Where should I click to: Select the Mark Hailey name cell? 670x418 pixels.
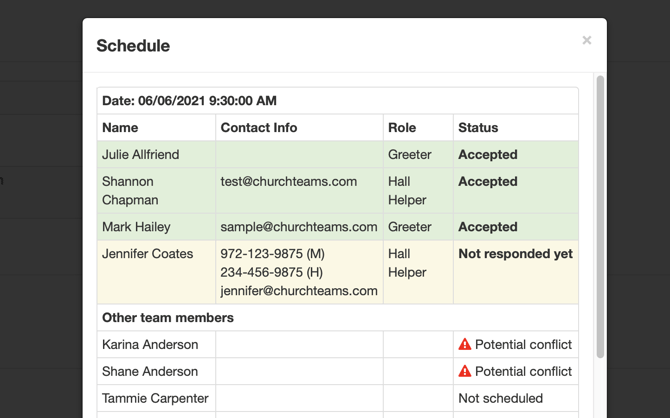(156, 227)
